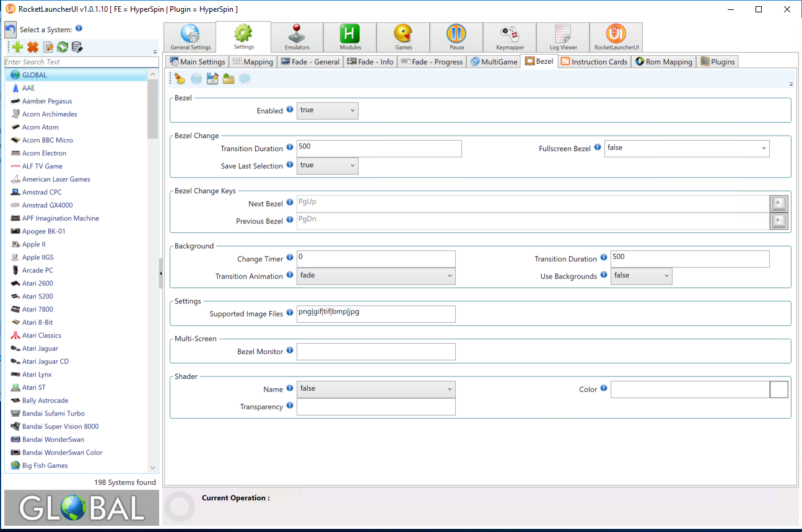Switch to the Rom Mapping sub-tab
Viewport: 802px width, 532px height.
point(664,61)
